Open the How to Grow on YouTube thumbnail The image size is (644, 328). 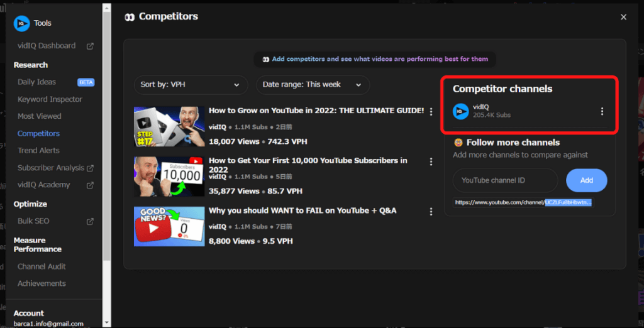(169, 126)
